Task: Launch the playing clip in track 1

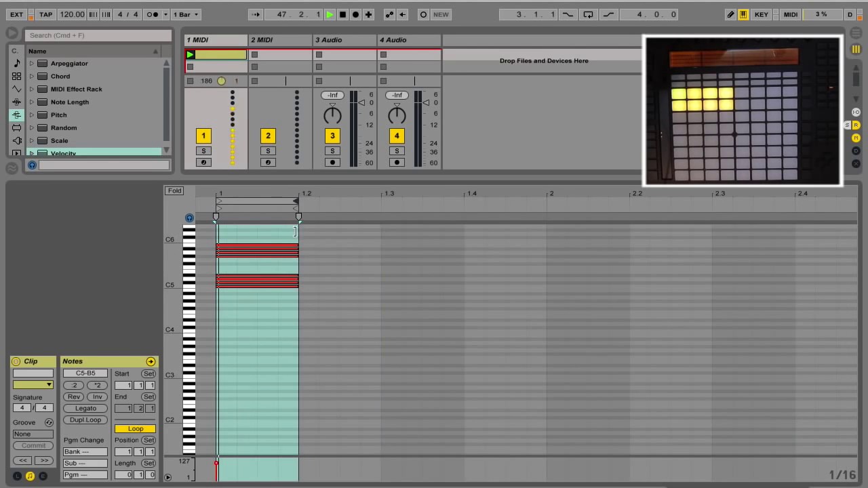Action: click(x=190, y=55)
